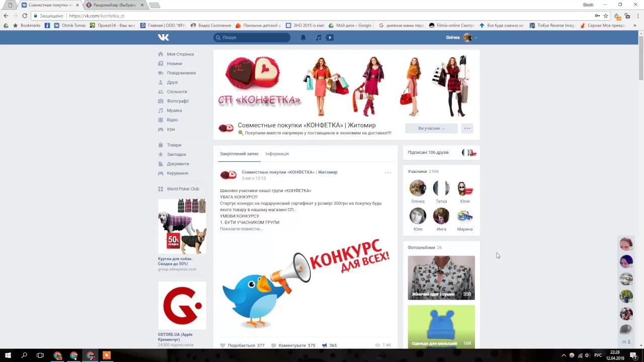The image size is (644, 362).
Task: Open the TinEye Reverse Image bookmark
Action: click(552, 25)
